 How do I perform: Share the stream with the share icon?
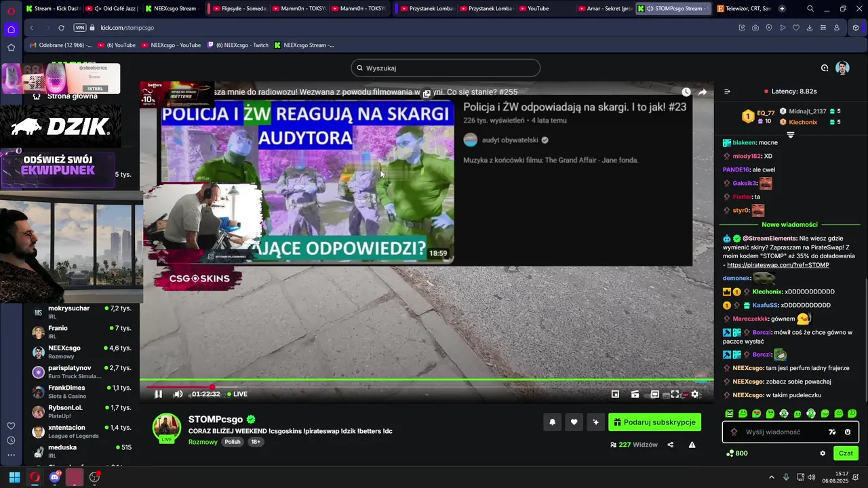[x=671, y=445]
